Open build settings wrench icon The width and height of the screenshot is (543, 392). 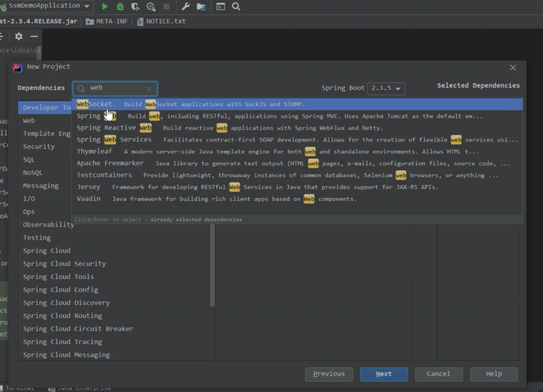click(x=186, y=6)
